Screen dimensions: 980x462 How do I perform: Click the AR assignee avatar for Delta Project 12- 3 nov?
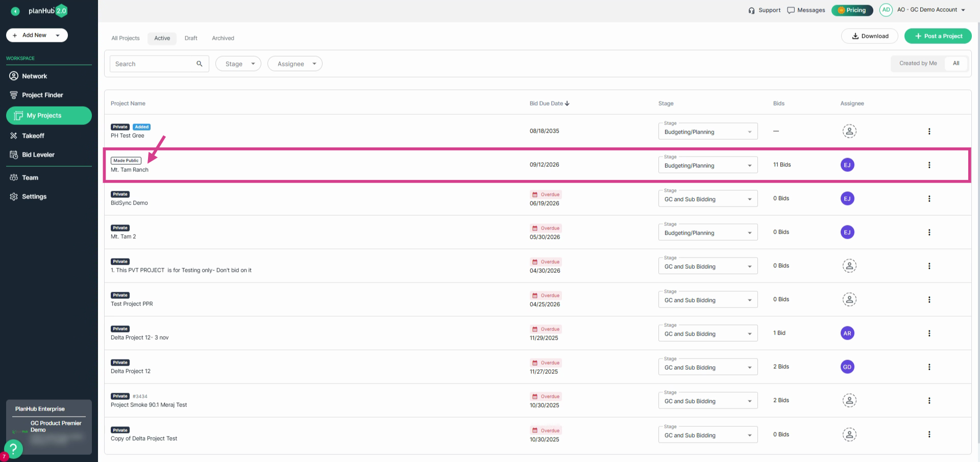coord(847,333)
